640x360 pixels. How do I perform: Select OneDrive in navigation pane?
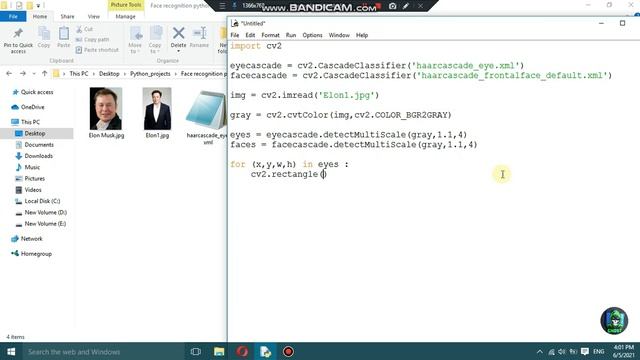click(32, 107)
